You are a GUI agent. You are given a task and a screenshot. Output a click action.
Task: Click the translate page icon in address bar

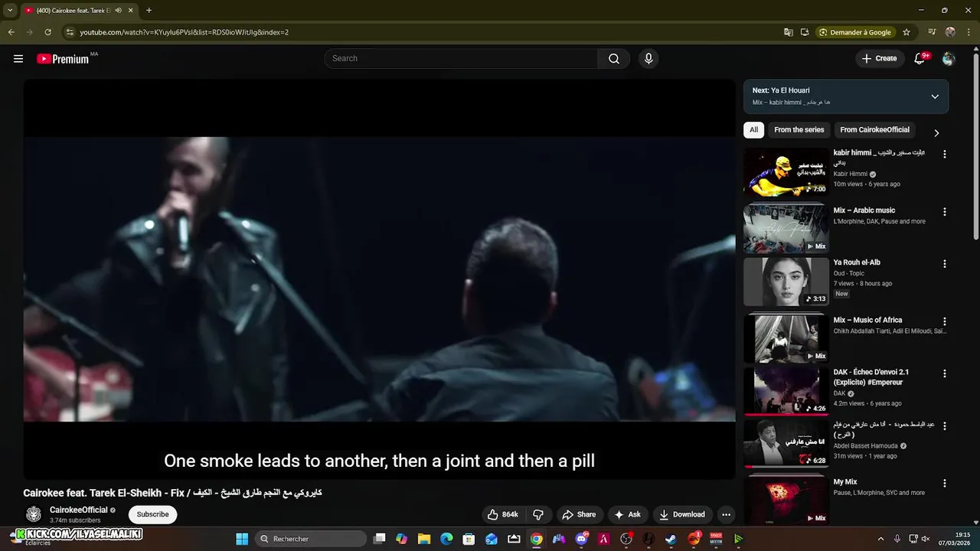789,32
